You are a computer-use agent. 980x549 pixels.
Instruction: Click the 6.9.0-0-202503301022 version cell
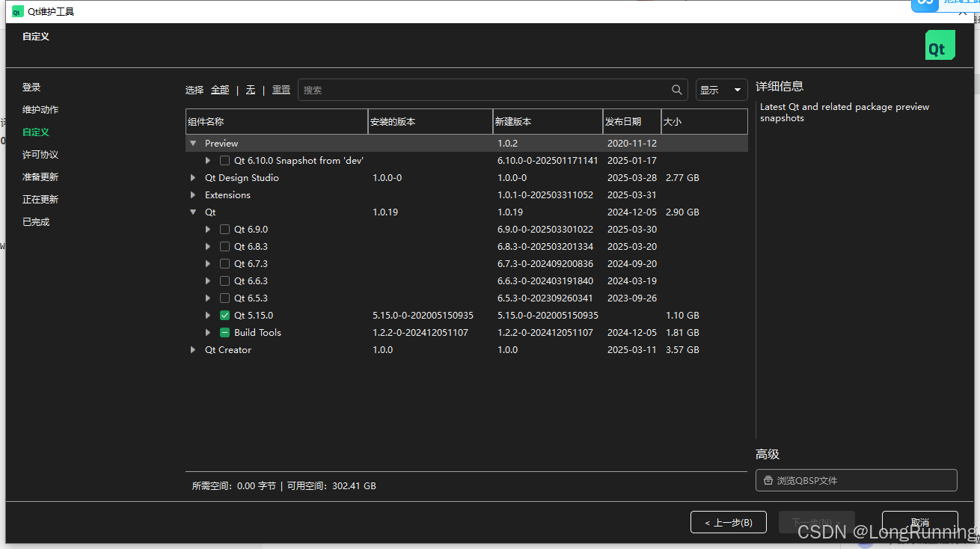(x=545, y=230)
